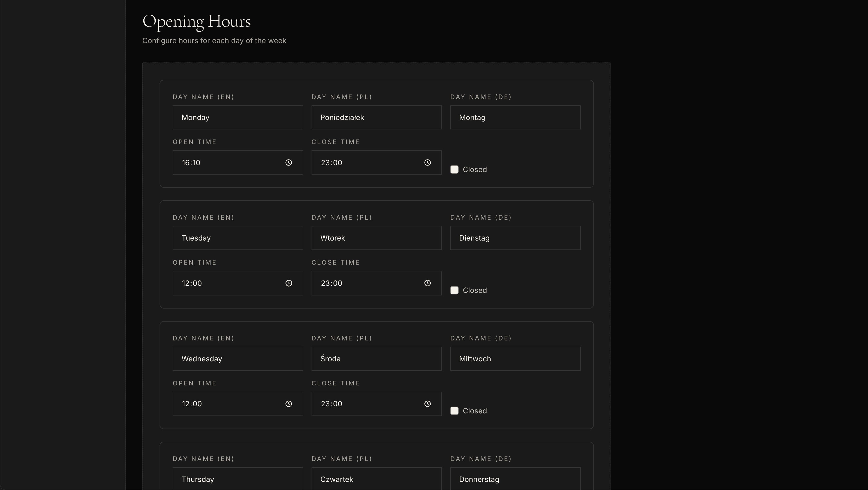Open the time picker clock for Wednesday close time
This screenshot has width=868, height=490.
tap(427, 404)
